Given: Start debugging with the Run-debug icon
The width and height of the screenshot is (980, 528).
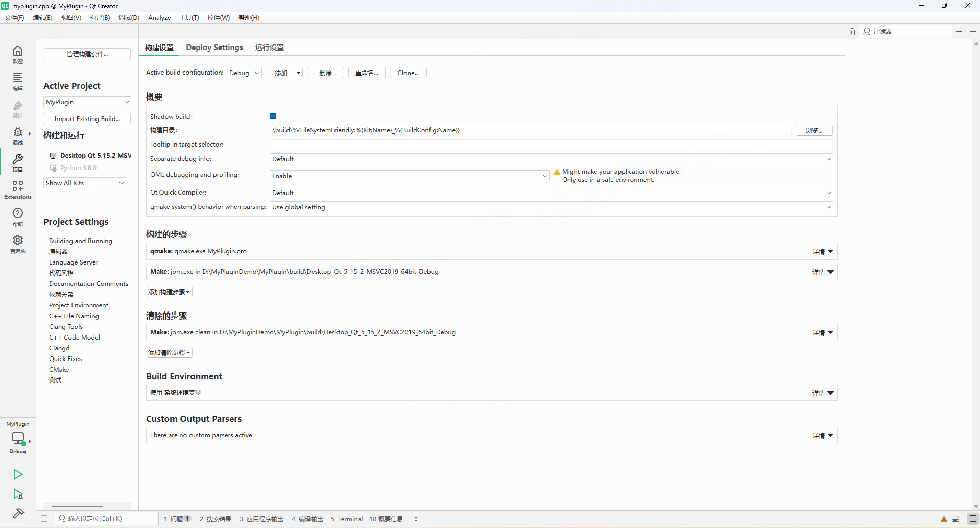Looking at the screenshot, I should 18,494.
